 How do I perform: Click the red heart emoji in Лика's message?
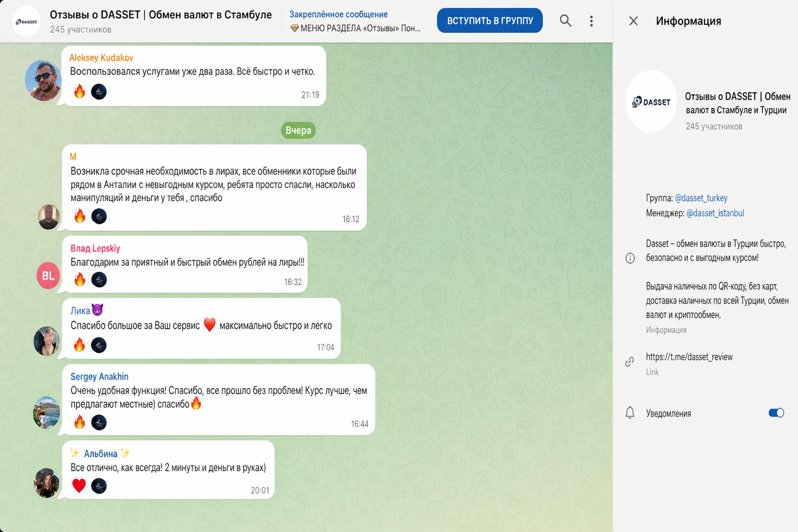point(209,325)
